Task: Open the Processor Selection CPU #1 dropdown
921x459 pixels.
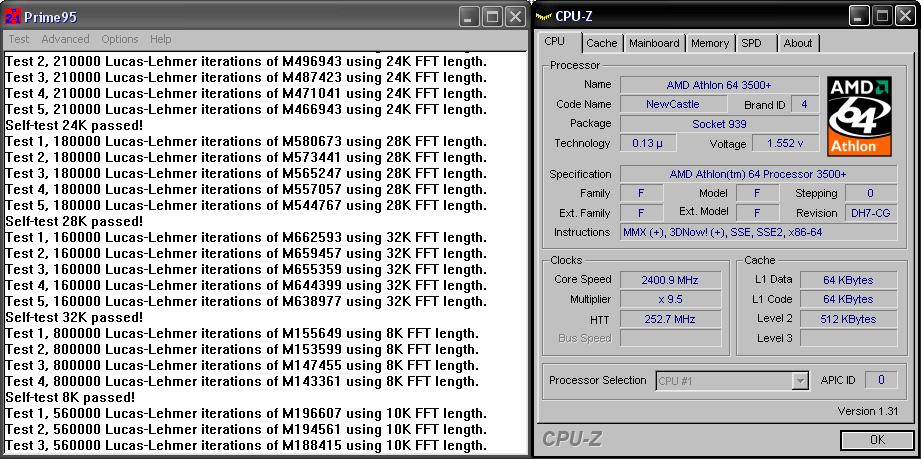Action: [732, 381]
